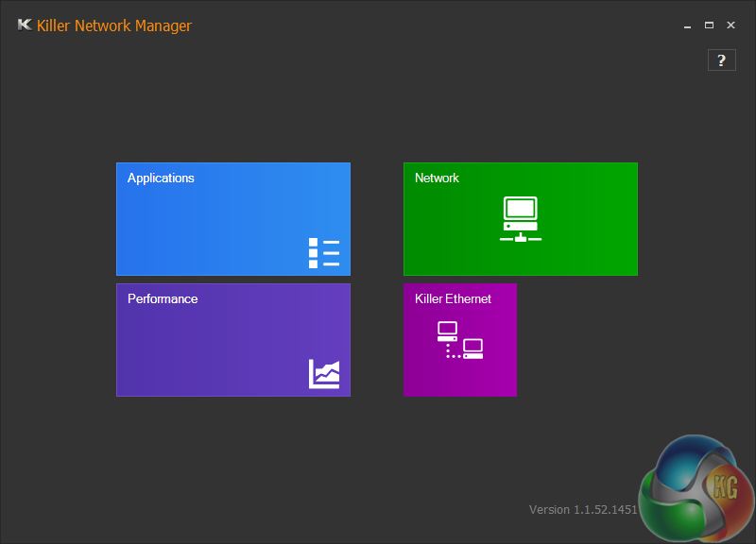This screenshot has width=756, height=544.
Task: Open the Network tile
Action: (521, 219)
